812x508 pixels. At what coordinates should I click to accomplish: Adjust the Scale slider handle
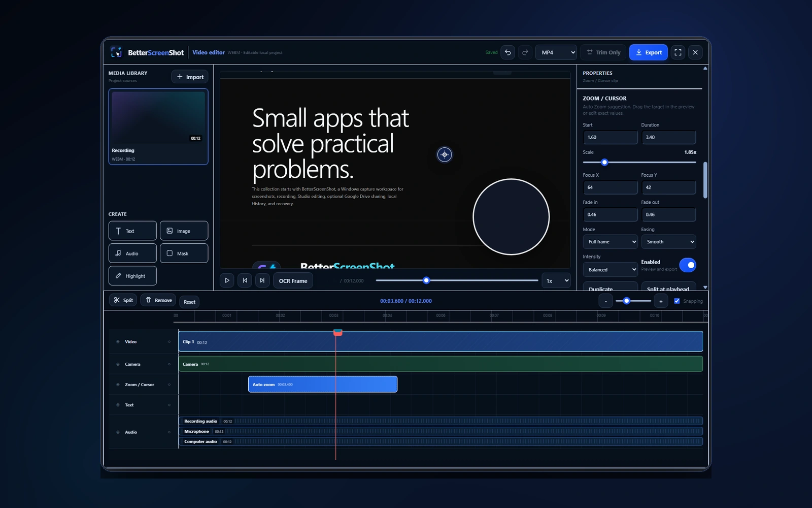click(x=604, y=163)
